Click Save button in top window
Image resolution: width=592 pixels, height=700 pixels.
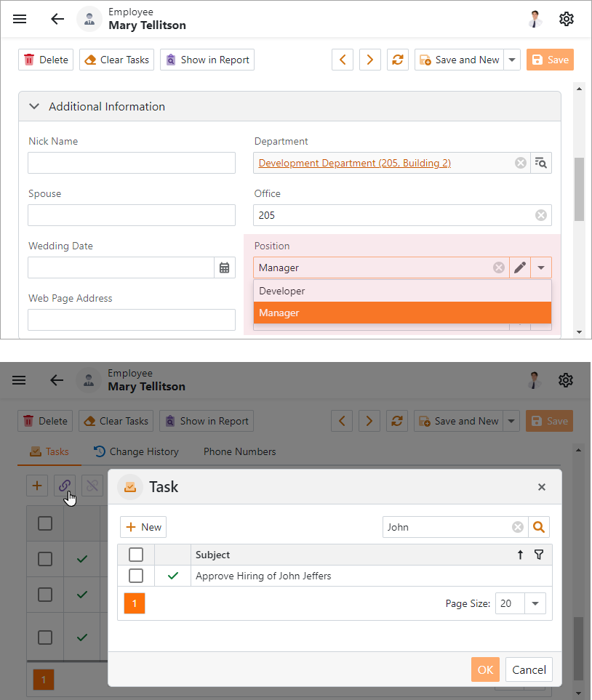pyautogui.click(x=550, y=60)
